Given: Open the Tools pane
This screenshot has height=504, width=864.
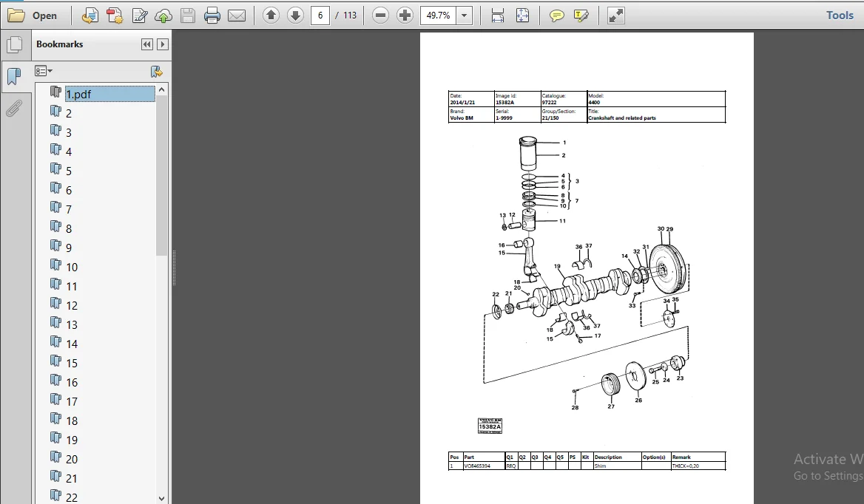Looking at the screenshot, I should point(840,16).
